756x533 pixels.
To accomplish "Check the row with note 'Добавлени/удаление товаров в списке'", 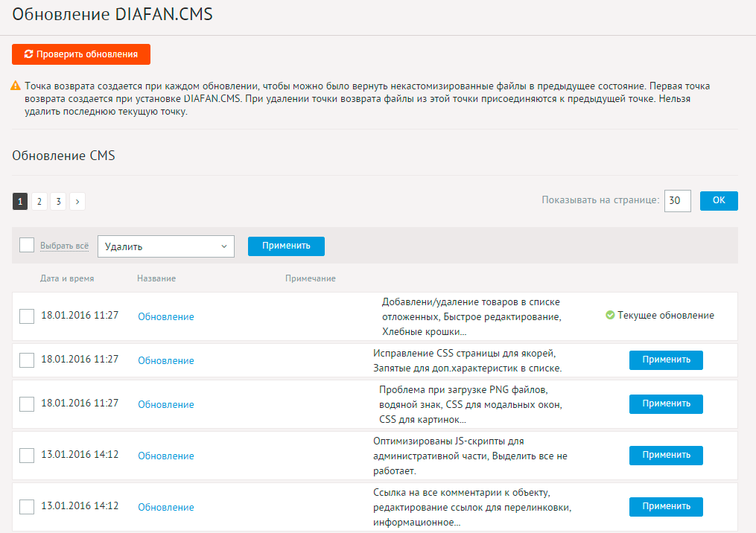I will tap(27, 316).
